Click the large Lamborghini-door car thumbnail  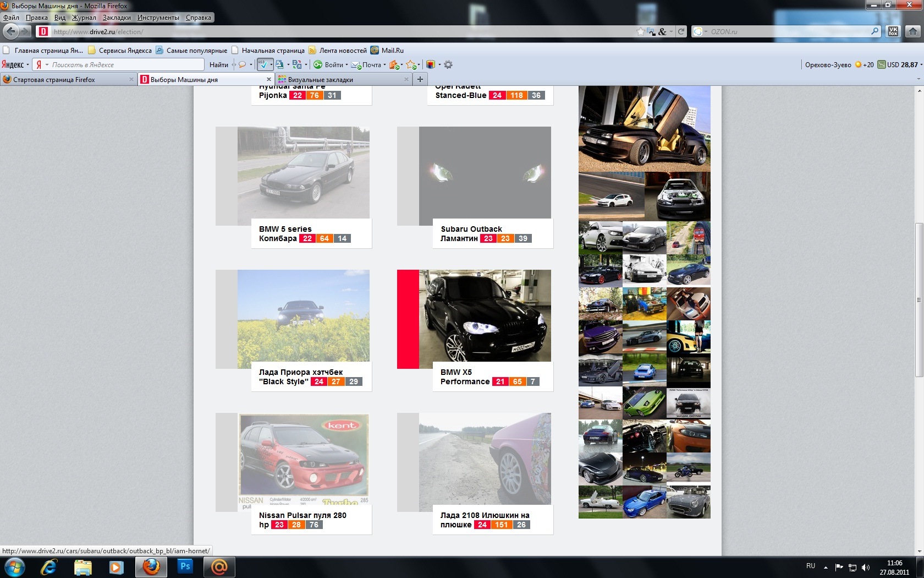pyautogui.click(x=645, y=129)
